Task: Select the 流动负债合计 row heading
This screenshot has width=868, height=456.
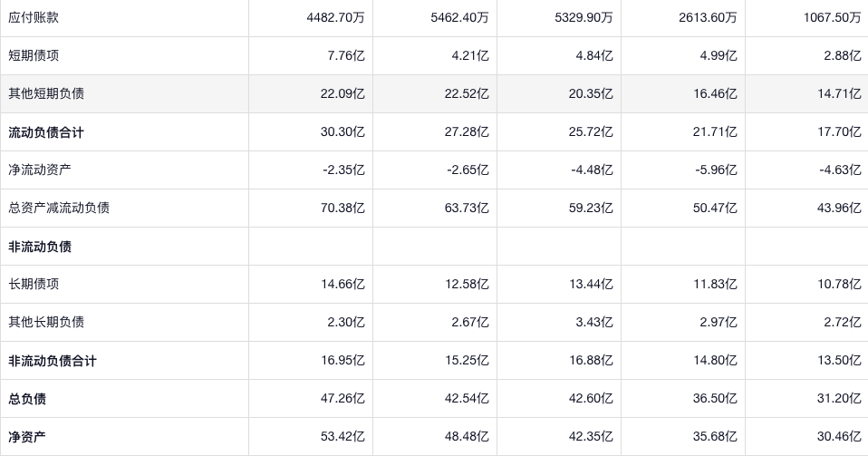Action: click(x=46, y=132)
